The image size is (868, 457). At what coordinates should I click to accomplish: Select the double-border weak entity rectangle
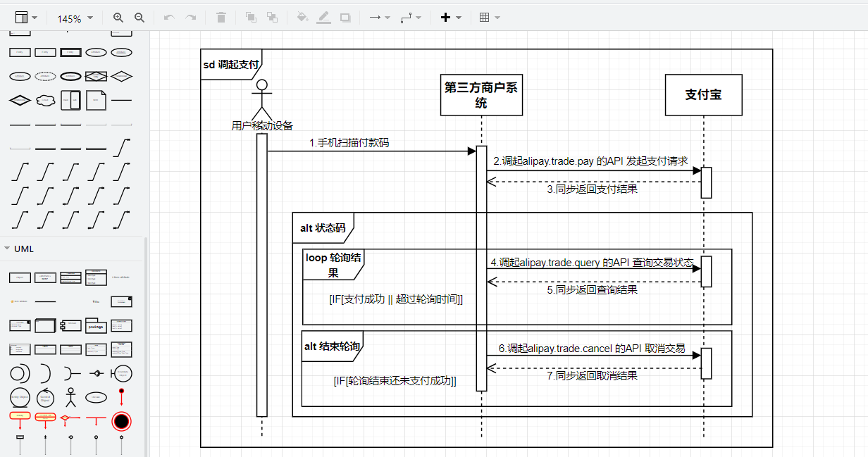(70, 52)
